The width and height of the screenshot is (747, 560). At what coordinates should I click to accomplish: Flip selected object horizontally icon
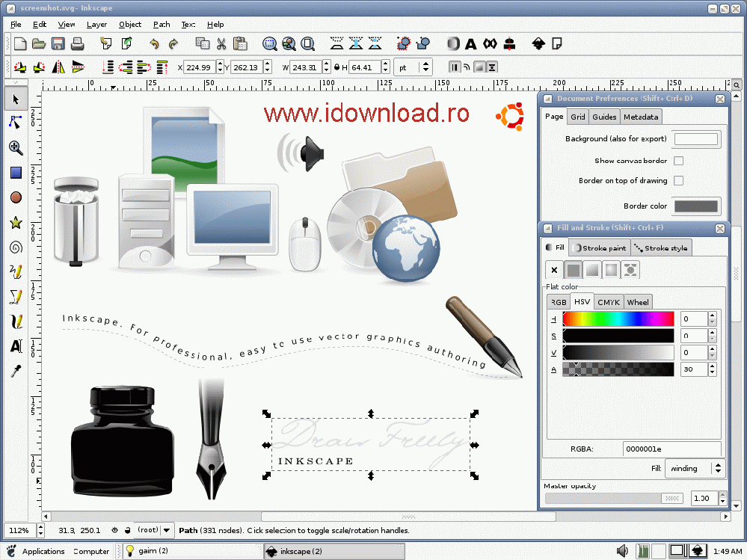pyautogui.click(x=58, y=67)
